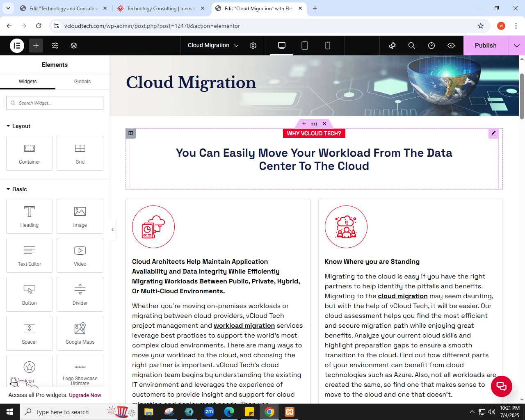Switch to the Globals tab
Image resolution: width=525 pixels, height=420 pixels.
pos(82,82)
